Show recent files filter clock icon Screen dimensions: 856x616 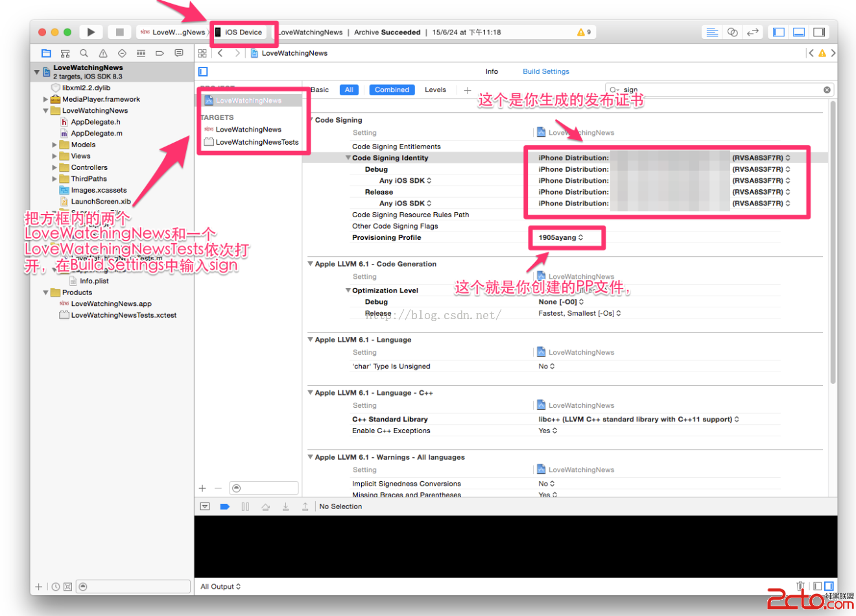click(56, 587)
